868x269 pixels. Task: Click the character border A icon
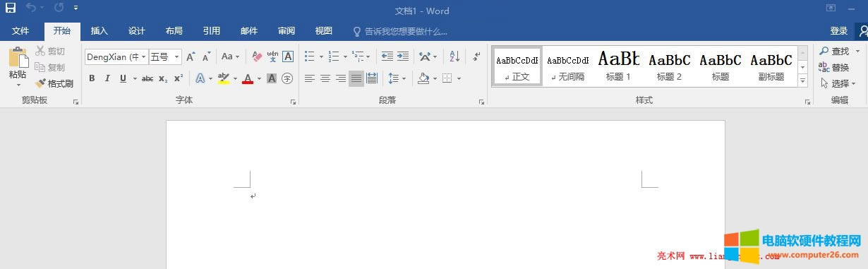[x=288, y=56]
